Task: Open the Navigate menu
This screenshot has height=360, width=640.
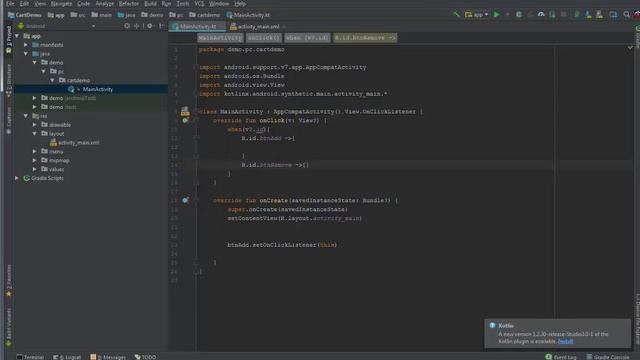Action: (61, 4)
